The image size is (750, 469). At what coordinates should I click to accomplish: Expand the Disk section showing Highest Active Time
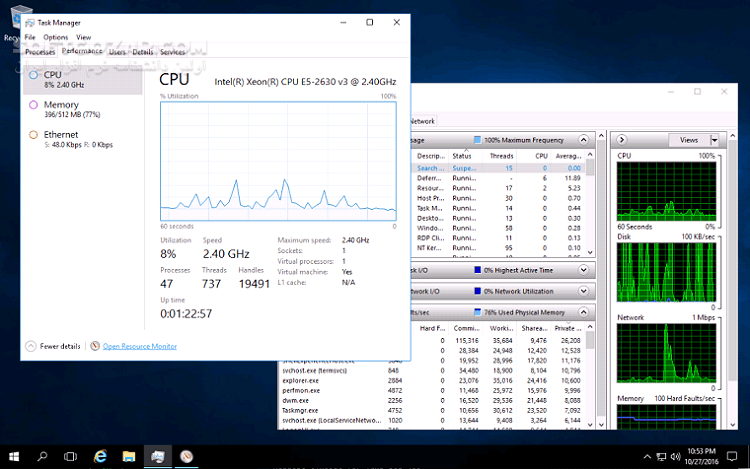[x=583, y=270]
